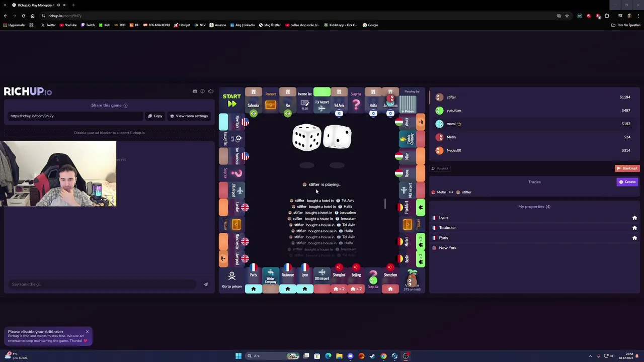Open the Windows Start menu
Screen dimensions: 644x362
(238, 356)
